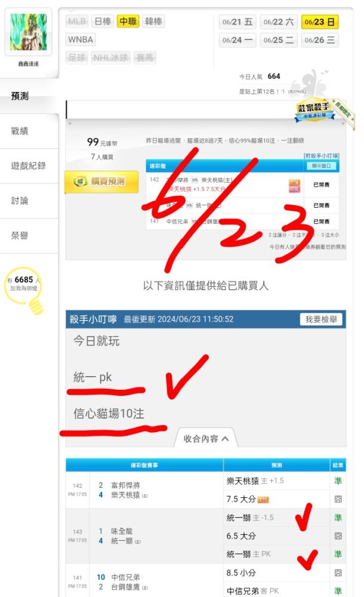Select date 06/26 三
The image size is (364, 597).
click(x=319, y=40)
